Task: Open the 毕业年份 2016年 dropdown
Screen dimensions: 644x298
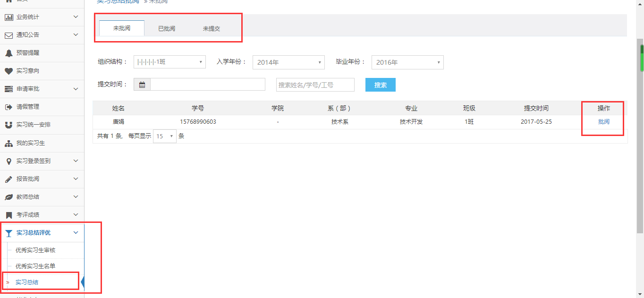Action: coord(407,62)
